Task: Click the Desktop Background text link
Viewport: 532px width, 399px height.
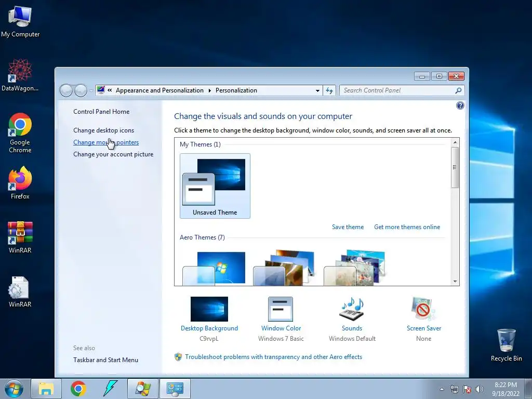Action: pyautogui.click(x=209, y=328)
